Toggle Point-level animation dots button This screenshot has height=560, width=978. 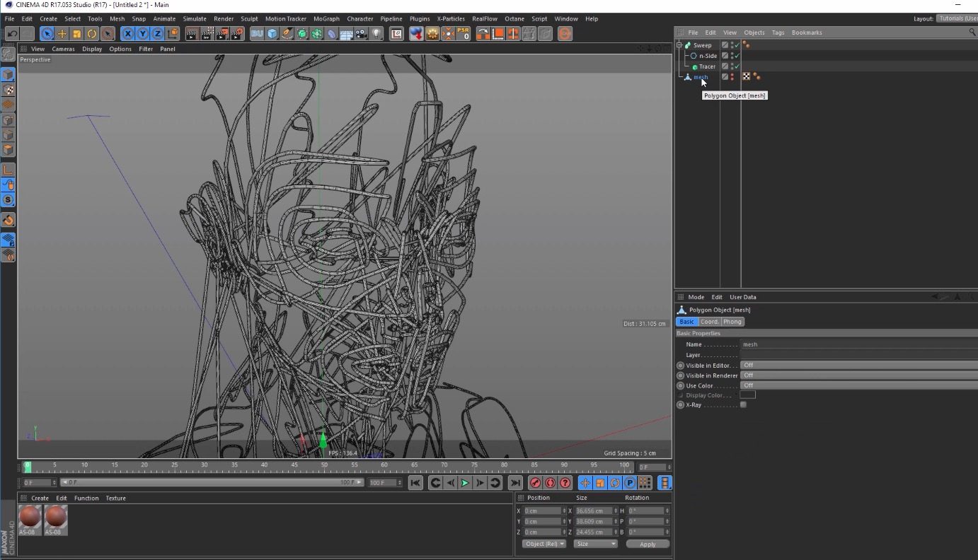coord(645,483)
